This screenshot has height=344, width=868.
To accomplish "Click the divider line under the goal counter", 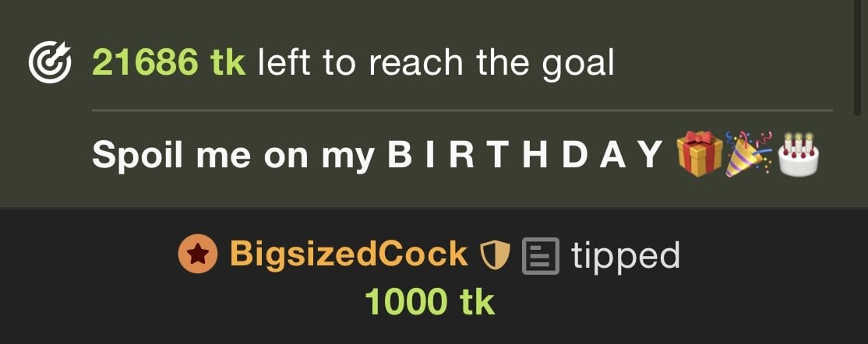I will click(462, 111).
